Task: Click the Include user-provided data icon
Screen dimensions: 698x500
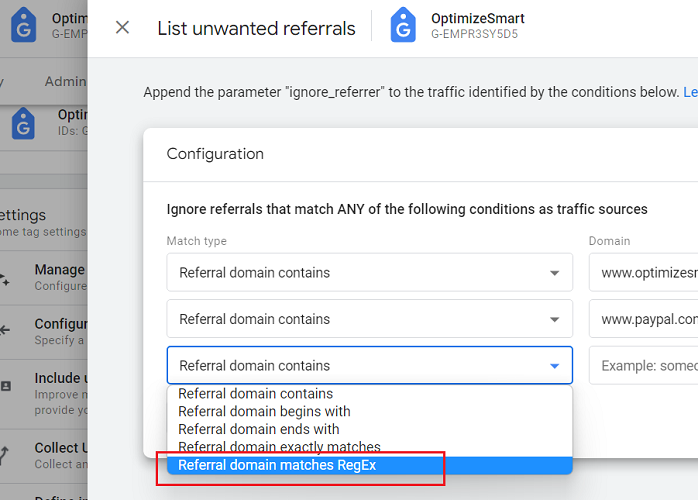Action: tap(6, 386)
